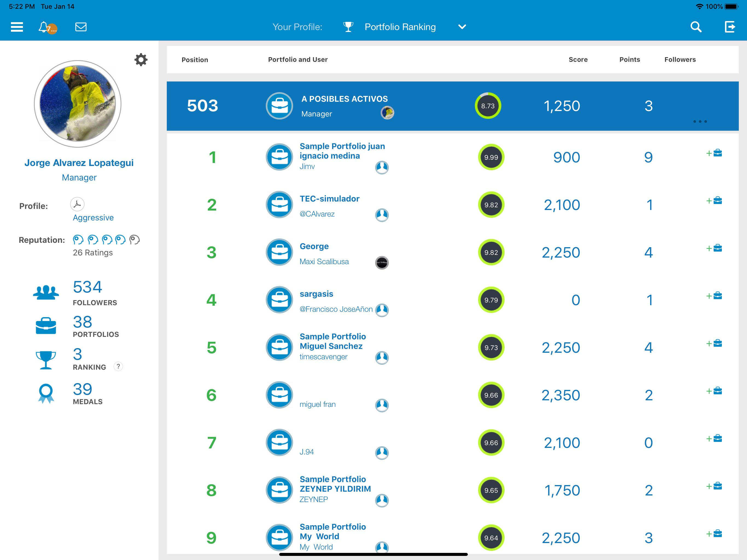Image resolution: width=747 pixels, height=560 pixels.
Task: Open sargasis portfolio link
Action: [x=316, y=294]
